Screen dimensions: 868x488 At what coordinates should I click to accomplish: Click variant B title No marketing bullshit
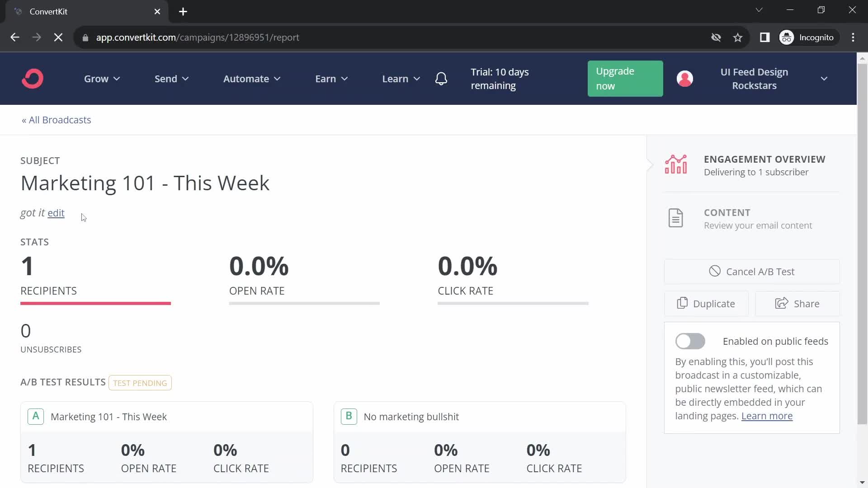411,417
